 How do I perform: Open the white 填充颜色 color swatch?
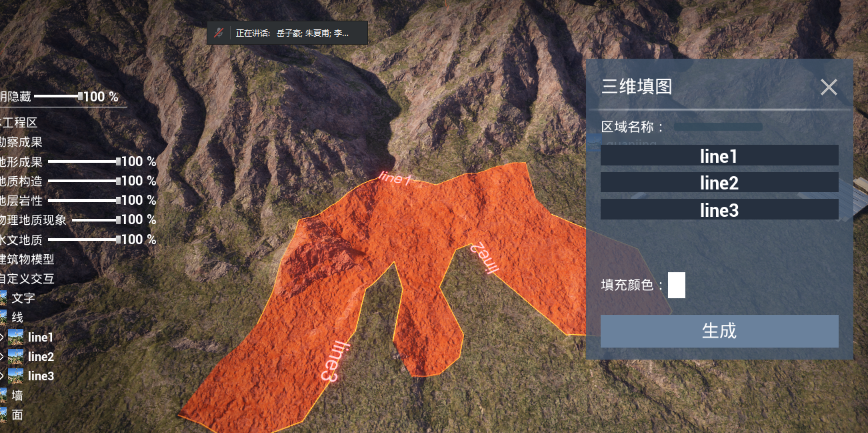click(676, 286)
